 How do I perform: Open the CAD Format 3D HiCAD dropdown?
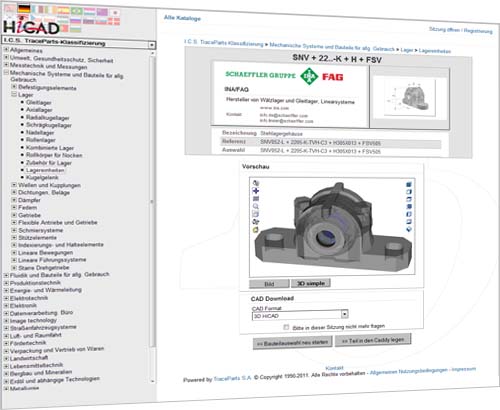click(345, 314)
